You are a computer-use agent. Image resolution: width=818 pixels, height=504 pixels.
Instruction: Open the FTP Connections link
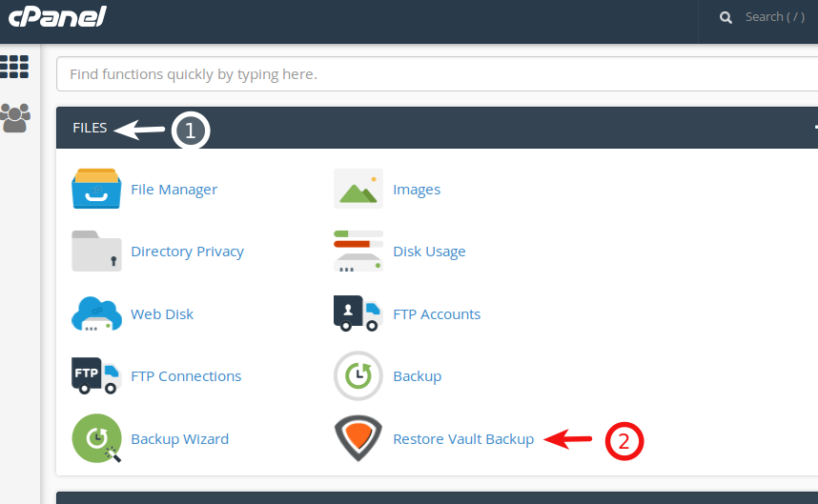pos(186,376)
